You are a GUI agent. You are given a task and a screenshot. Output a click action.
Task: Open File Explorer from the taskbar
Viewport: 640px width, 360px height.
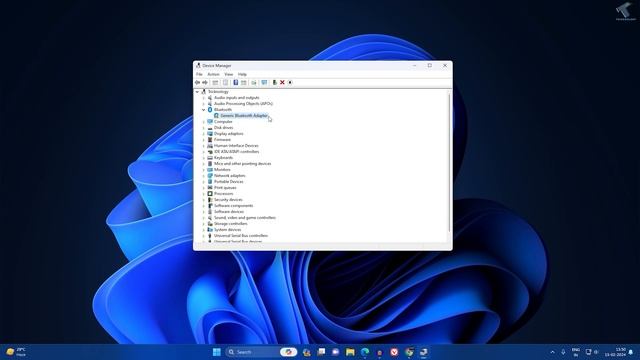350,352
